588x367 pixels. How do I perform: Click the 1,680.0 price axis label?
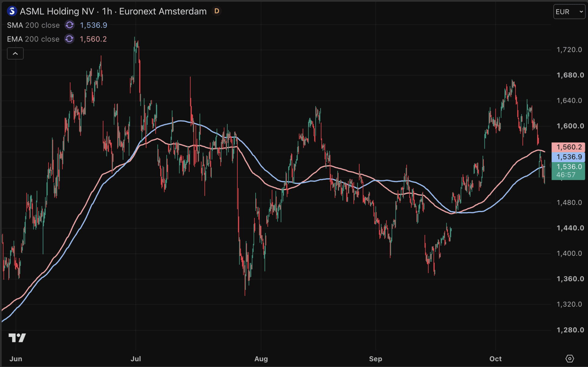pyautogui.click(x=570, y=75)
